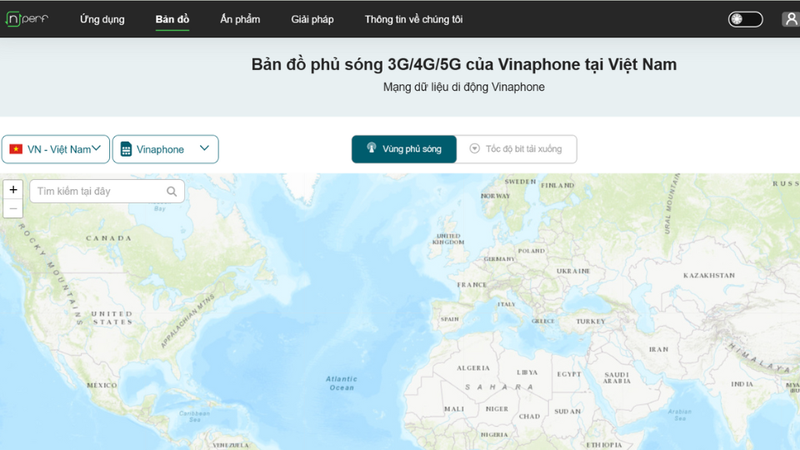Click the Bản đồ phủ sóng page heading
This screenshot has height=450, width=800.
[x=464, y=64]
